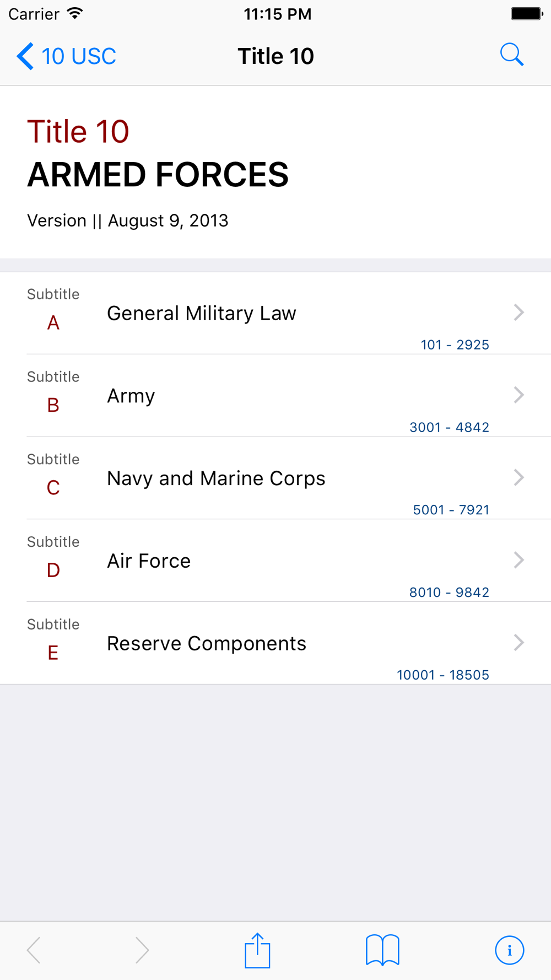The image size is (551, 980).
Task: Tap the info circle icon
Action: tap(509, 950)
